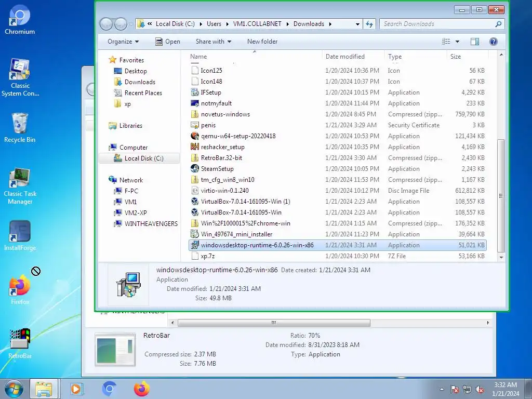The width and height of the screenshot is (532, 399).
Task: Click the Action Center flag tray icon
Action: (455, 390)
